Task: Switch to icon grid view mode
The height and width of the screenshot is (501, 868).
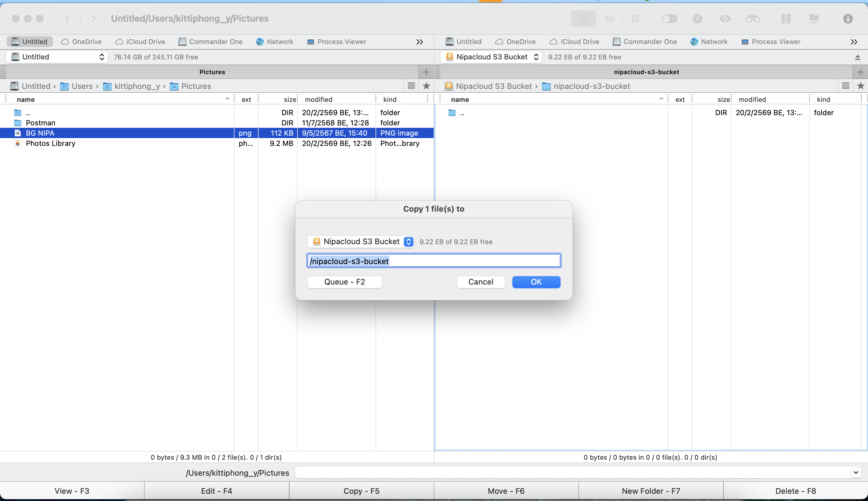Action: [x=635, y=19]
